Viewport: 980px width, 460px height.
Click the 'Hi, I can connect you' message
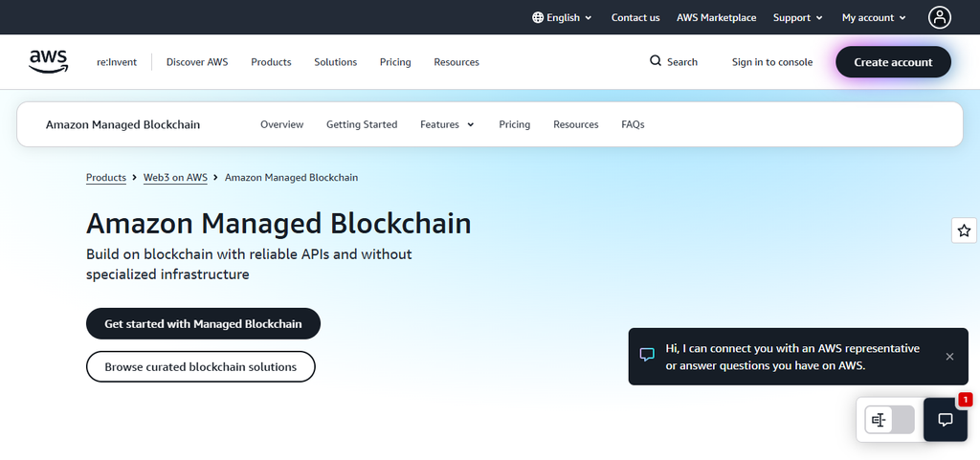(x=792, y=357)
